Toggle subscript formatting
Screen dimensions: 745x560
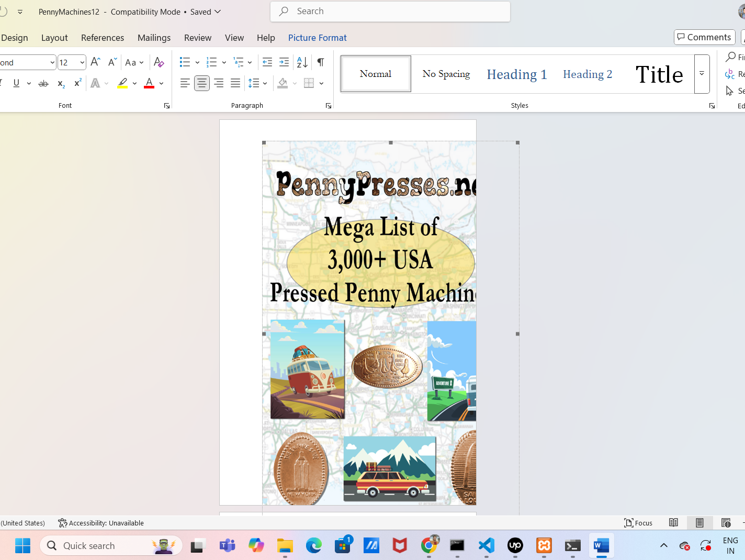[x=61, y=83]
